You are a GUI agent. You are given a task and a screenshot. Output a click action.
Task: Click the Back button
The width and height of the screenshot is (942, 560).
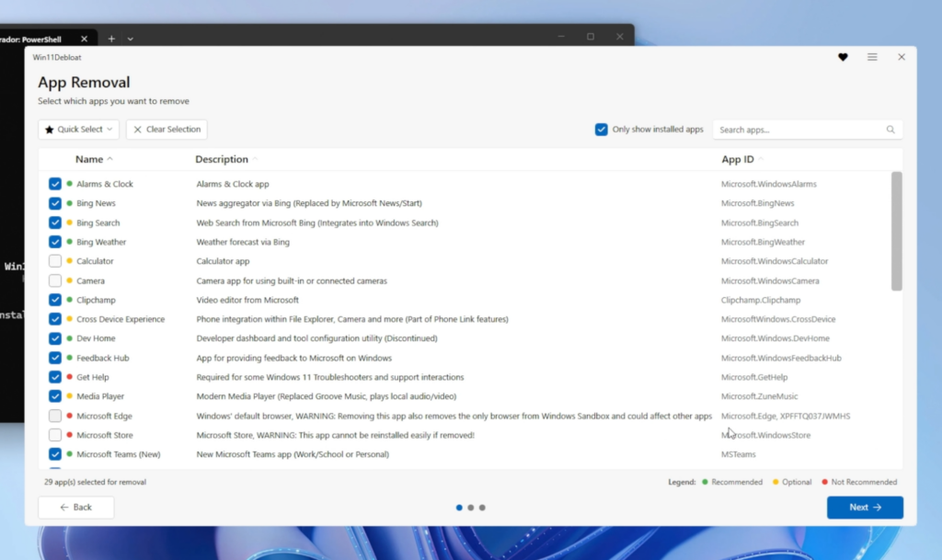click(75, 508)
